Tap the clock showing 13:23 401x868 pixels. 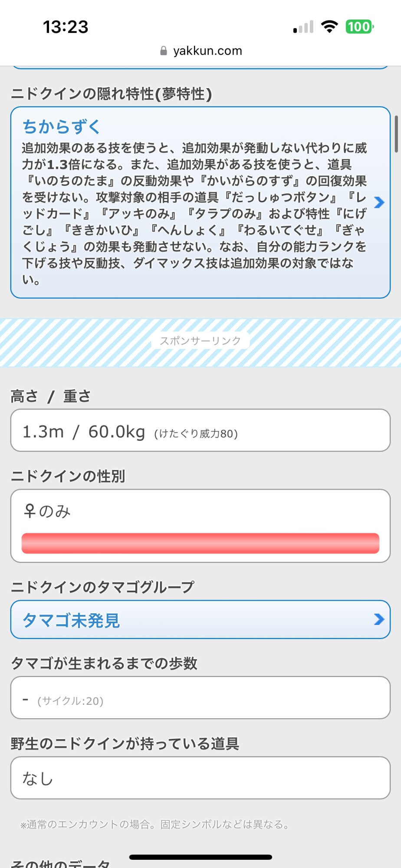click(66, 27)
